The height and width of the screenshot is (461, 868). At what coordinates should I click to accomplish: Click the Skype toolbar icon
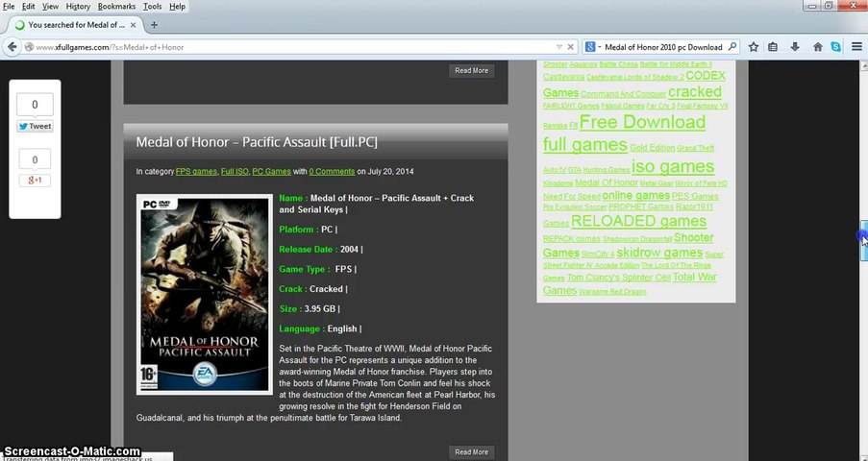[x=836, y=47]
